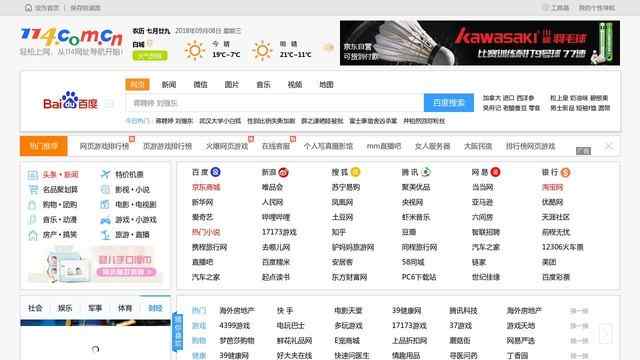The height and width of the screenshot is (360, 640).
Task: Close the hot recommendations bar with X
Action: click(x=608, y=146)
